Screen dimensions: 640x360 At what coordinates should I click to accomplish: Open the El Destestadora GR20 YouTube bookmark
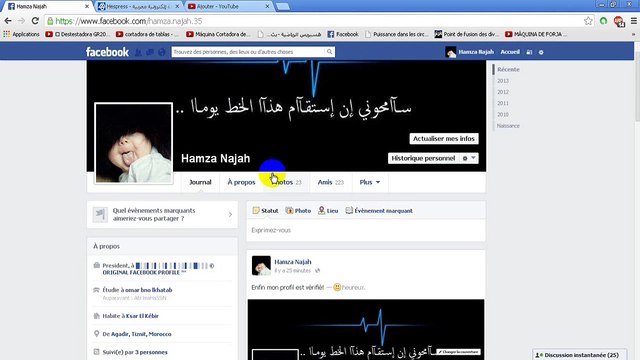point(78,34)
